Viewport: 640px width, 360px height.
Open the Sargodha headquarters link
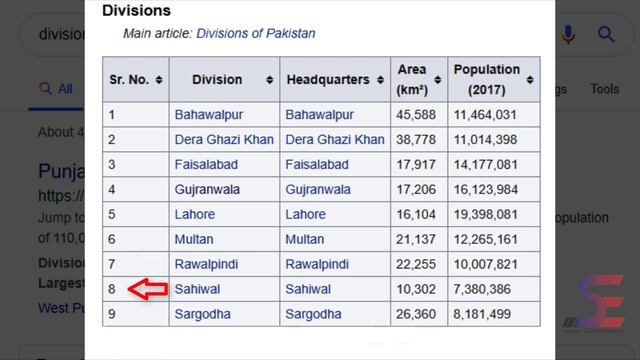pos(313,314)
